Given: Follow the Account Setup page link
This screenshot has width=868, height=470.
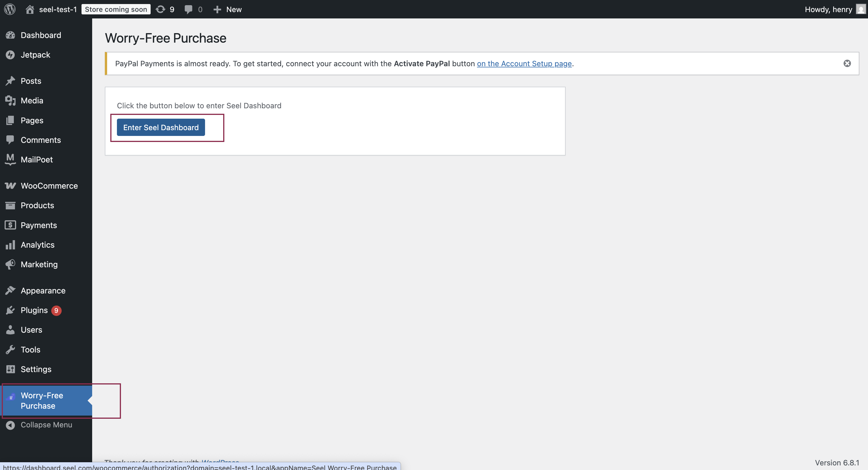Looking at the screenshot, I should (x=524, y=63).
